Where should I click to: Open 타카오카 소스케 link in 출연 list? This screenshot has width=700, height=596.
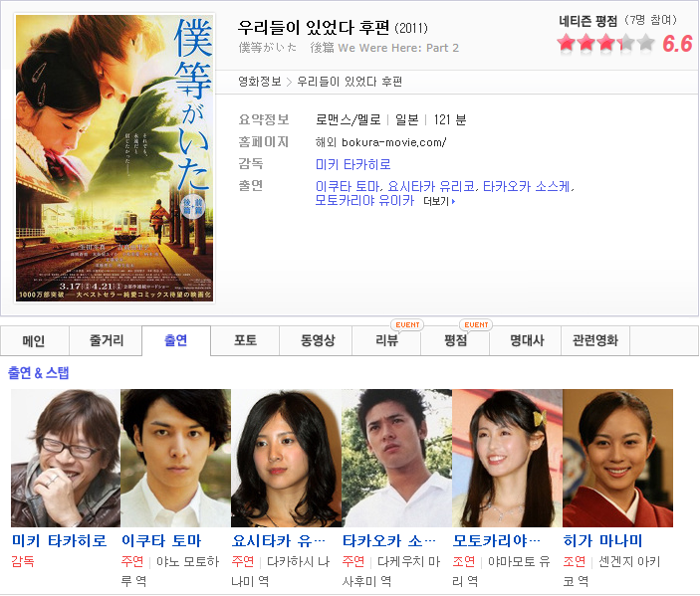tap(527, 186)
